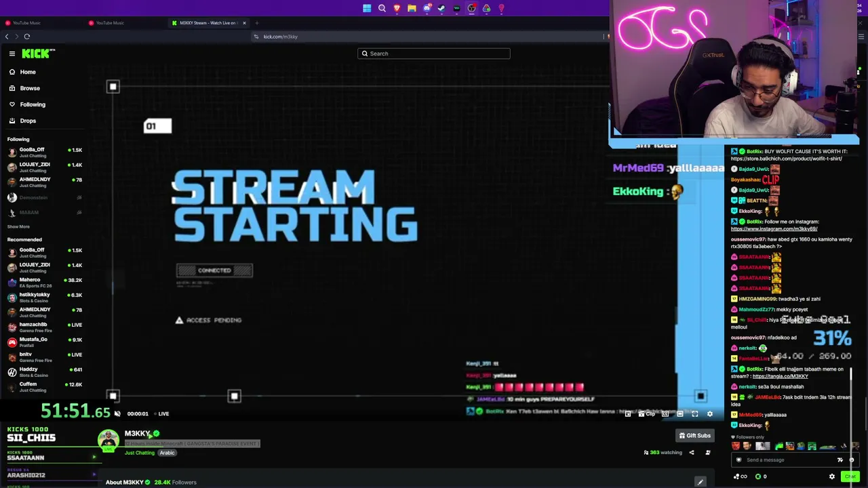The width and height of the screenshot is (868, 488).
Task: Open the Just Chatting category link
Action: pyautogui.click(x=140, y=453)
